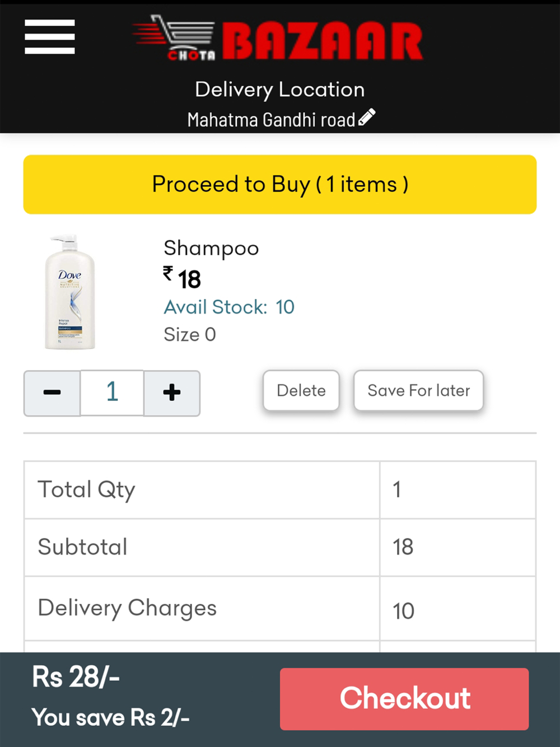
Task: Click the Chota Bazaar logo
Action: [x=278, y=40]
